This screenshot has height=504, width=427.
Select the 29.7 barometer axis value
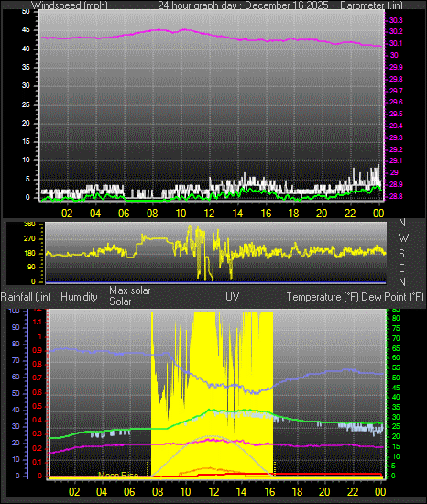coord(396,91)
